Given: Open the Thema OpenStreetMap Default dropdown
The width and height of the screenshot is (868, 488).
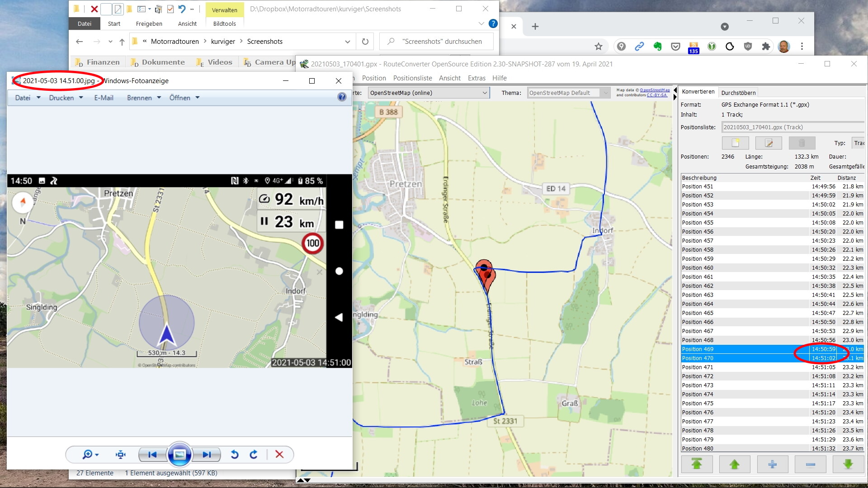Looking at the screenshot, I should (569, 93).
